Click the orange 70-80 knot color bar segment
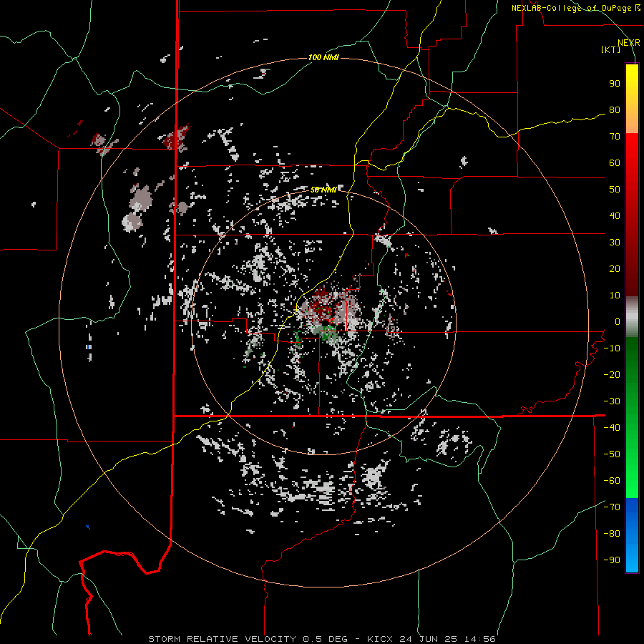 coord(632,123)
